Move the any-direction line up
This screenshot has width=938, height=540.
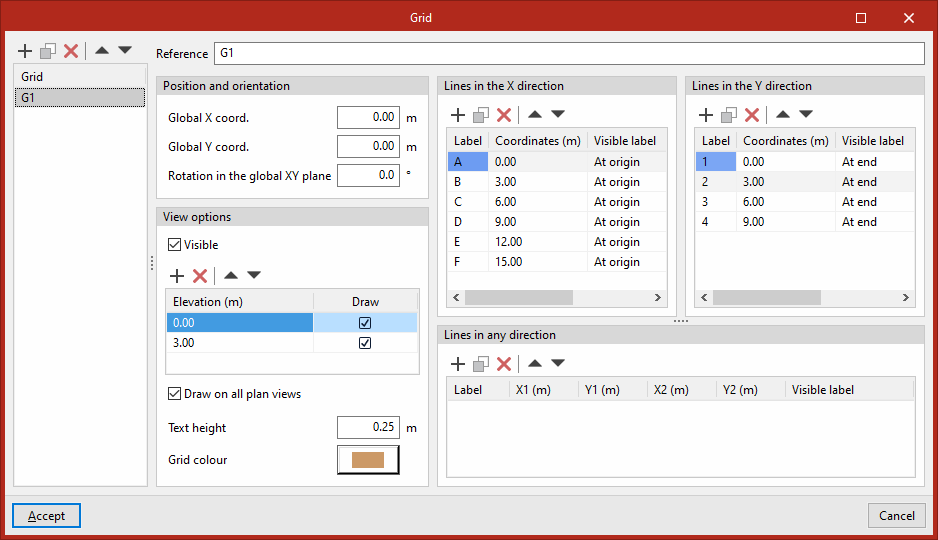click(x=535, y=363)
